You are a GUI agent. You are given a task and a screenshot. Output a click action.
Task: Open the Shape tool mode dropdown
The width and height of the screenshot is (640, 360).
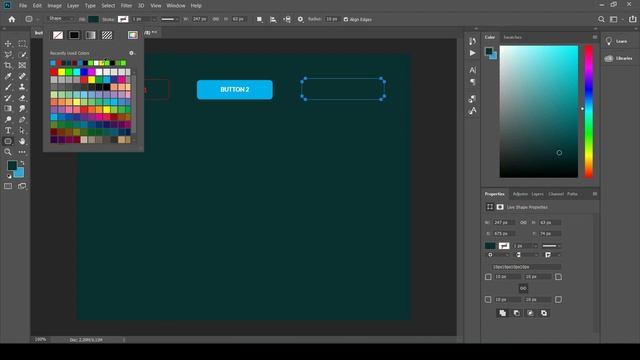click(60, 19)
